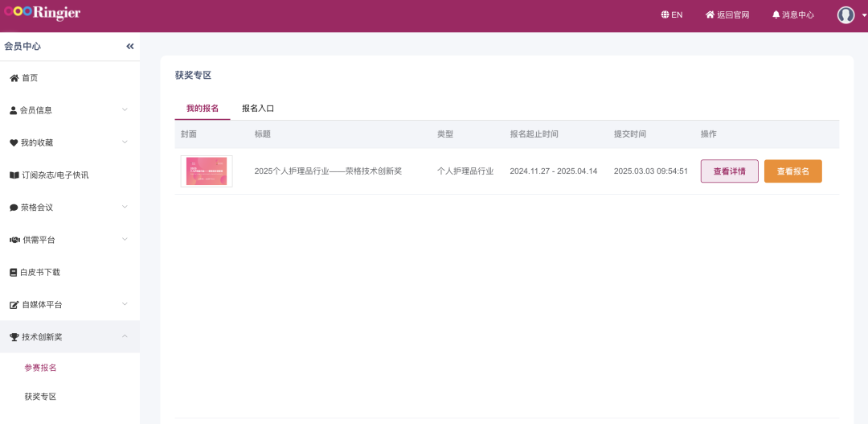Click the 白皮书下载 book icon
Image resolution: width=868 pixels, height=424 pixels.
point(14,273)
